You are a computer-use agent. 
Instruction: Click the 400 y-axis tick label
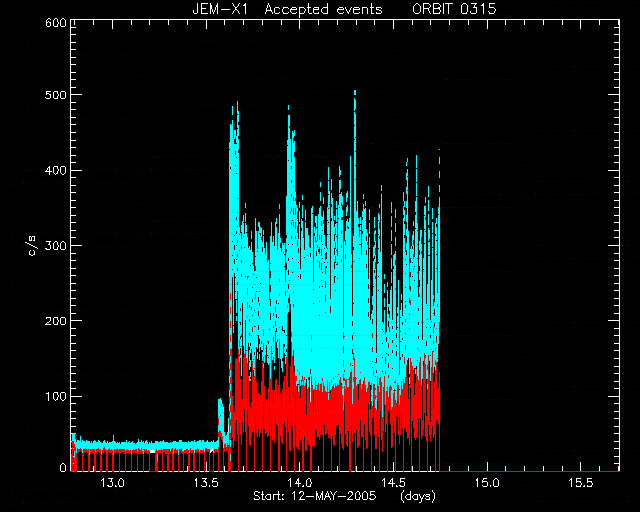click(x=56, y=170)
